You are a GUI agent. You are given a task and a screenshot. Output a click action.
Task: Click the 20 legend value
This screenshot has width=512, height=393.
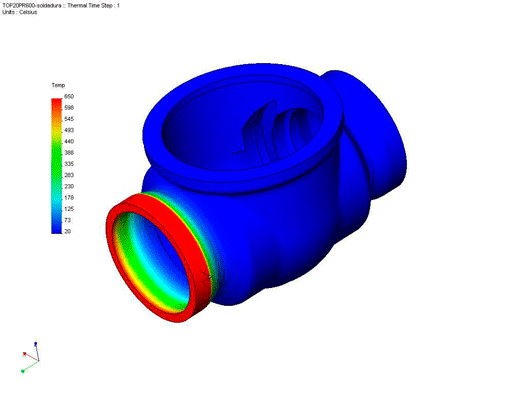coord(68,231)
